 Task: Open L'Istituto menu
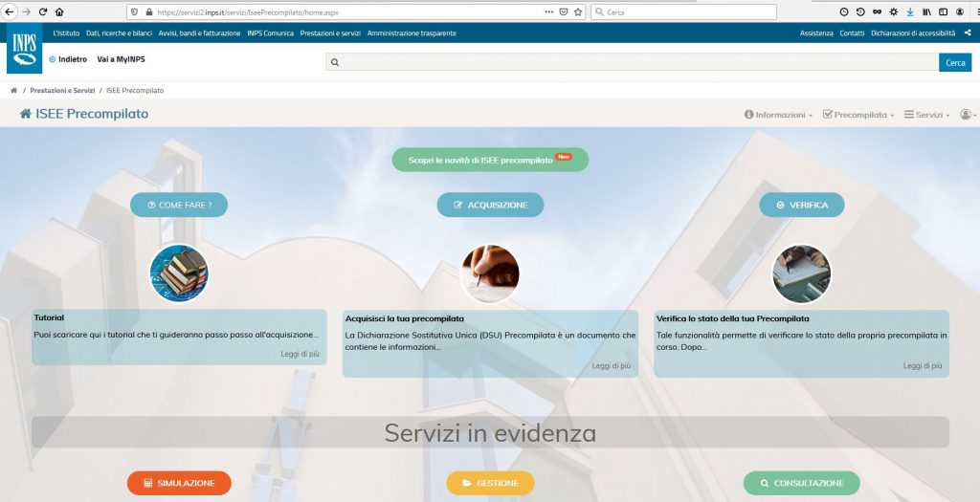(x=66, y=33)
